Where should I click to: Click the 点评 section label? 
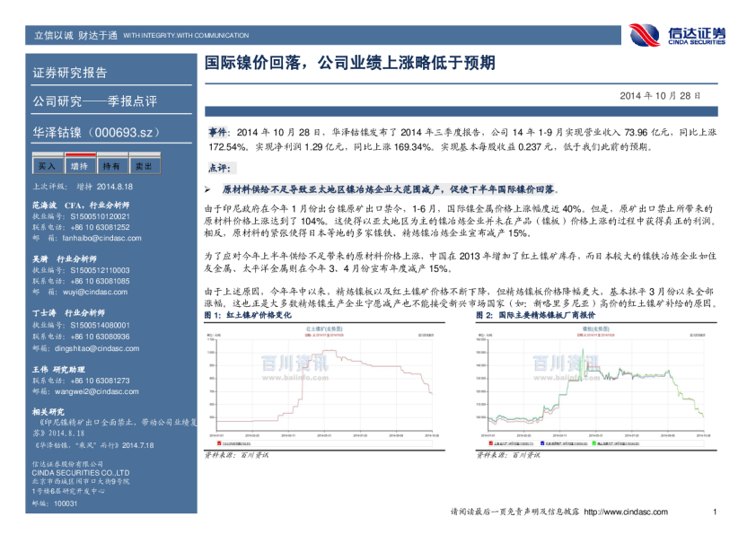(219, 168)
